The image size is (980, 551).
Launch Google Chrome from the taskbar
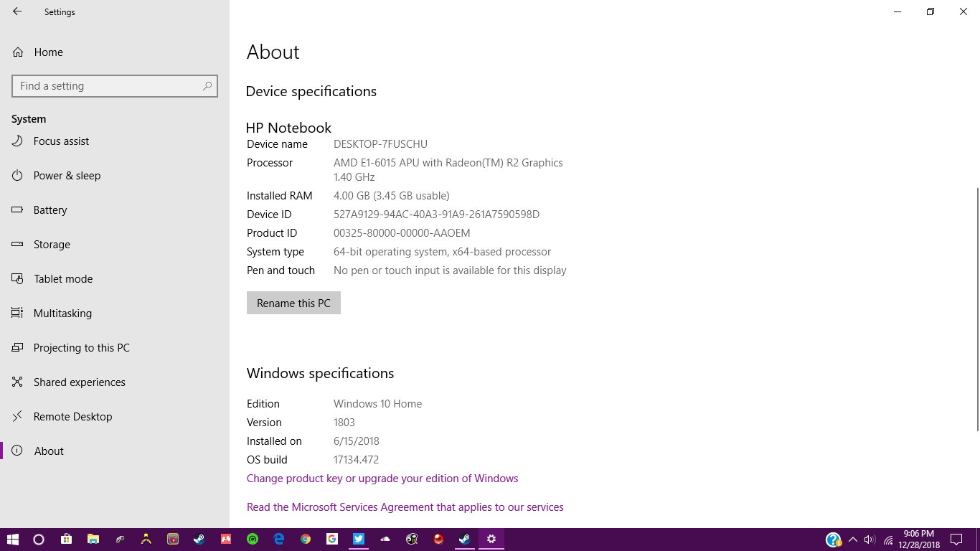[x=306, y=540]
